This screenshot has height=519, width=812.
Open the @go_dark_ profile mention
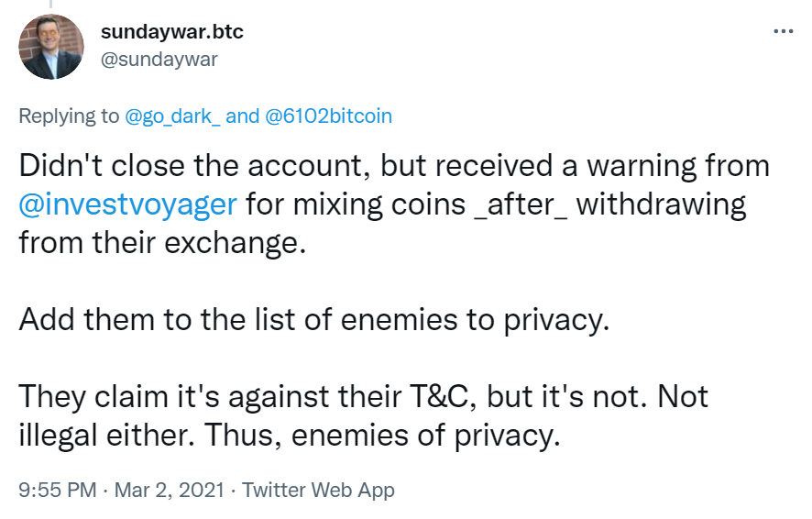172,116
